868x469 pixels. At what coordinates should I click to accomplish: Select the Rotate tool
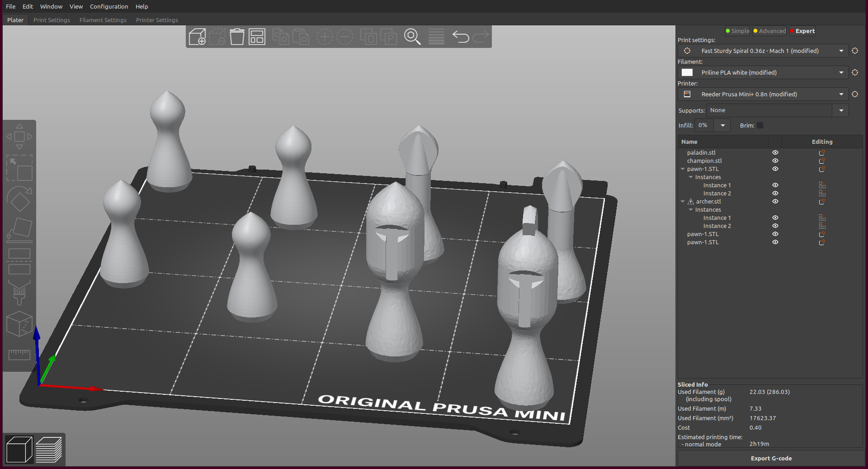(x=19, y=199)
